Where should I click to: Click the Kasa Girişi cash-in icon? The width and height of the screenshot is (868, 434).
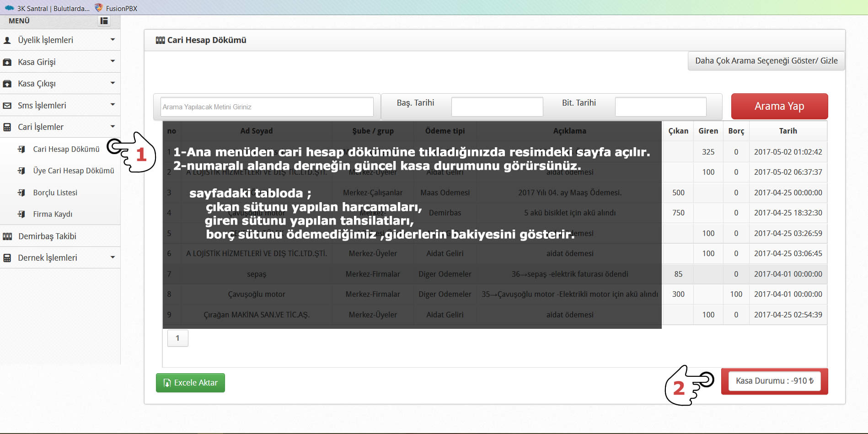7,62
